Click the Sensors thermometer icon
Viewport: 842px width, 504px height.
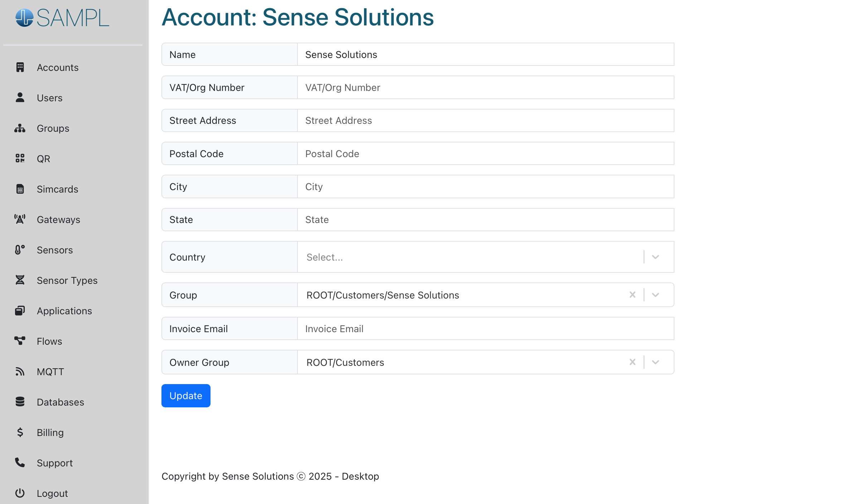[20, 249]
